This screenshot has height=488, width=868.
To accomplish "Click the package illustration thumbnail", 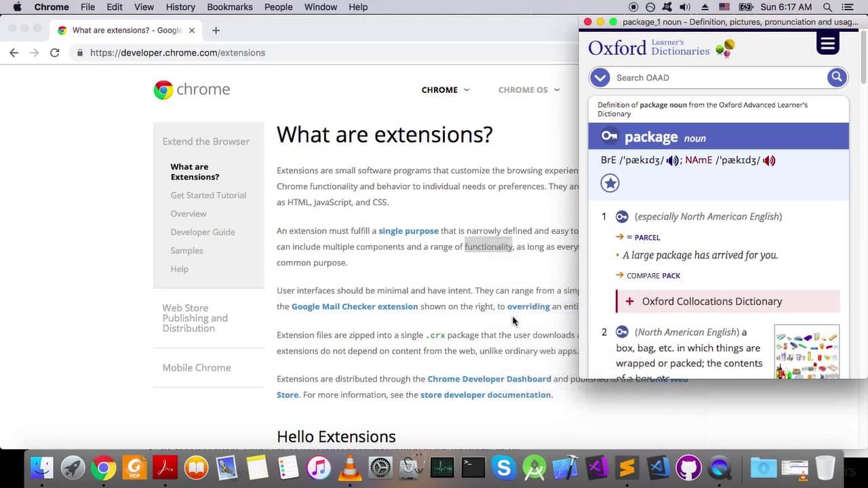I will coord(807,352).
